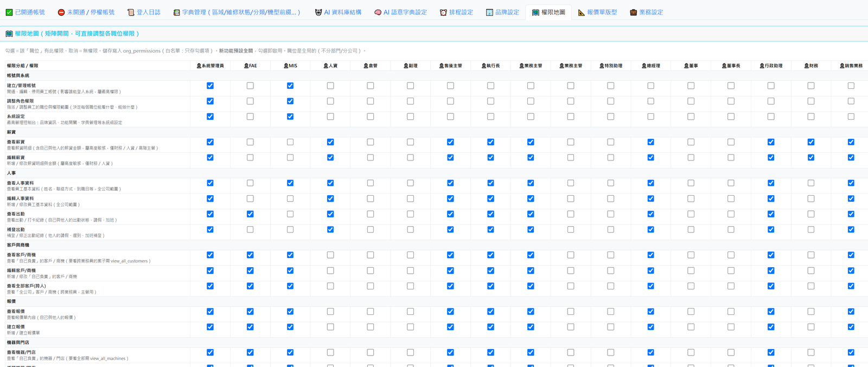Click the books icon of 字典管理
Viewport: 868px width, 367px height.
[x=176, y=12]
